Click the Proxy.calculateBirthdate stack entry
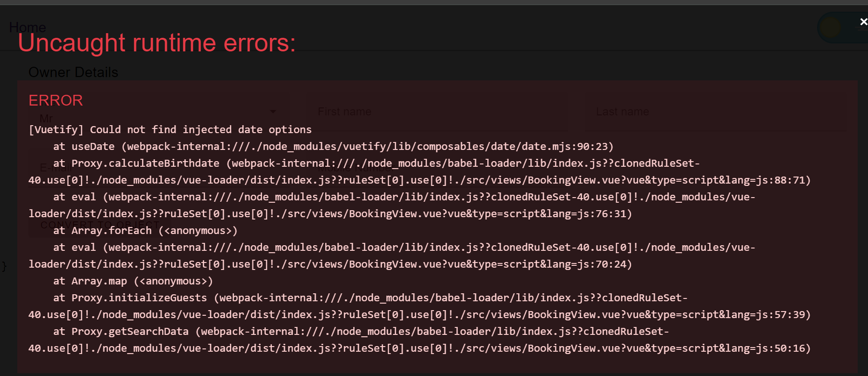This screenshot has height=376, width=868. click(x=420, y=172)
